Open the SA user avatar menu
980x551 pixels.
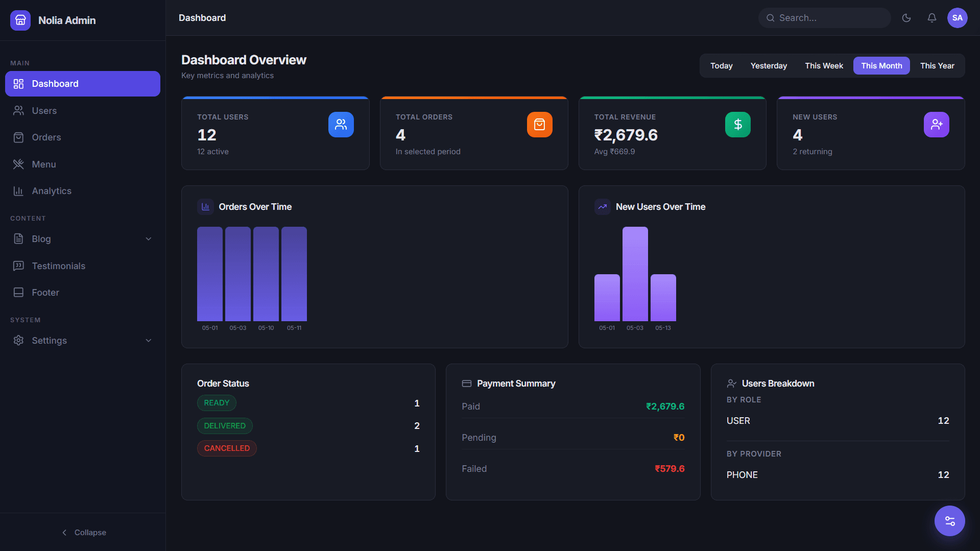tap(958, 18)
